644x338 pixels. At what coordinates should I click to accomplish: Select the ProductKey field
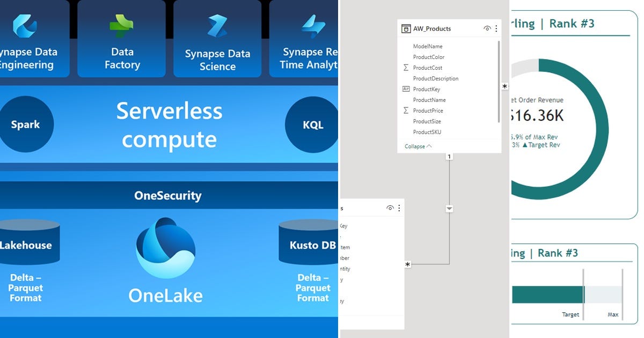point(428,89)
